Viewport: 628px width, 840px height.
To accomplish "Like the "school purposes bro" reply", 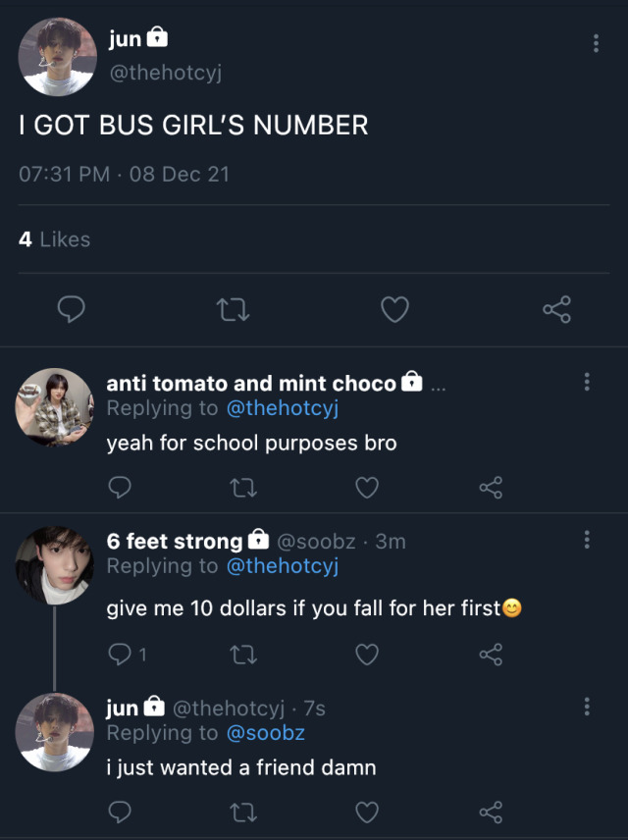I will pos(367,488).
